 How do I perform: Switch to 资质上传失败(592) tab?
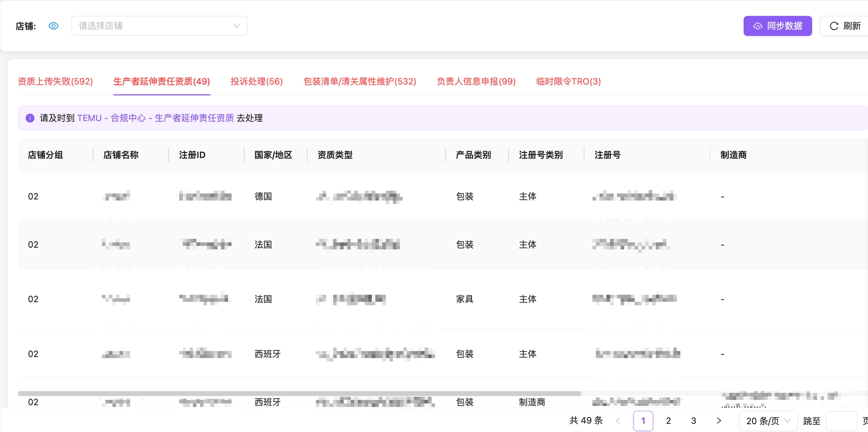tap(55, 81)
